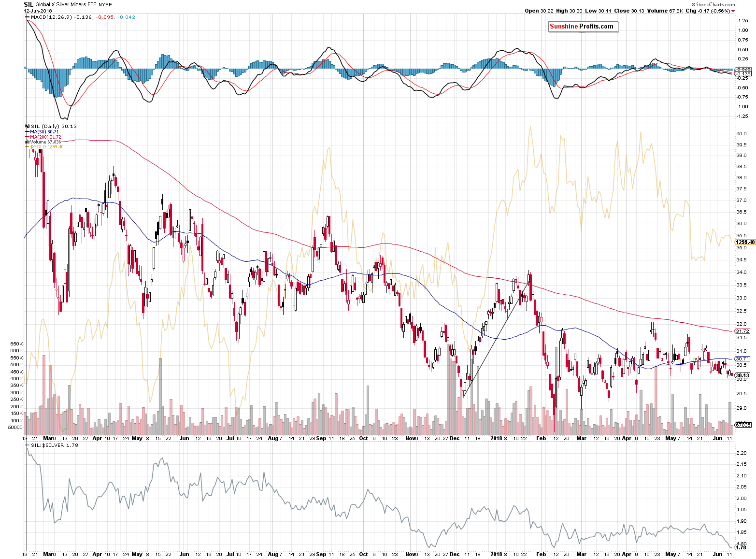Click the blue MA(50) line swatch in legend

point(27,131)
